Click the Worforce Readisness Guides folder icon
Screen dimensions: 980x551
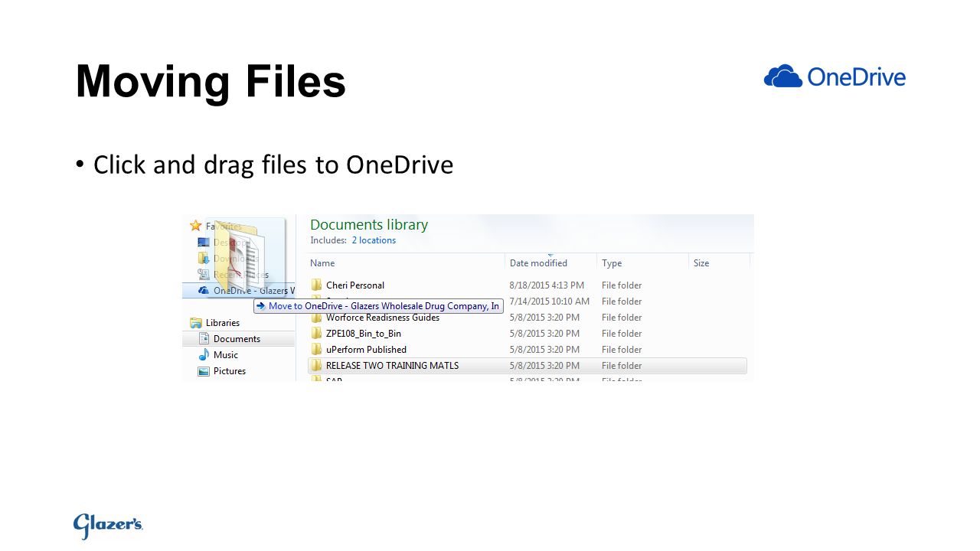click(x=316, y=318)
